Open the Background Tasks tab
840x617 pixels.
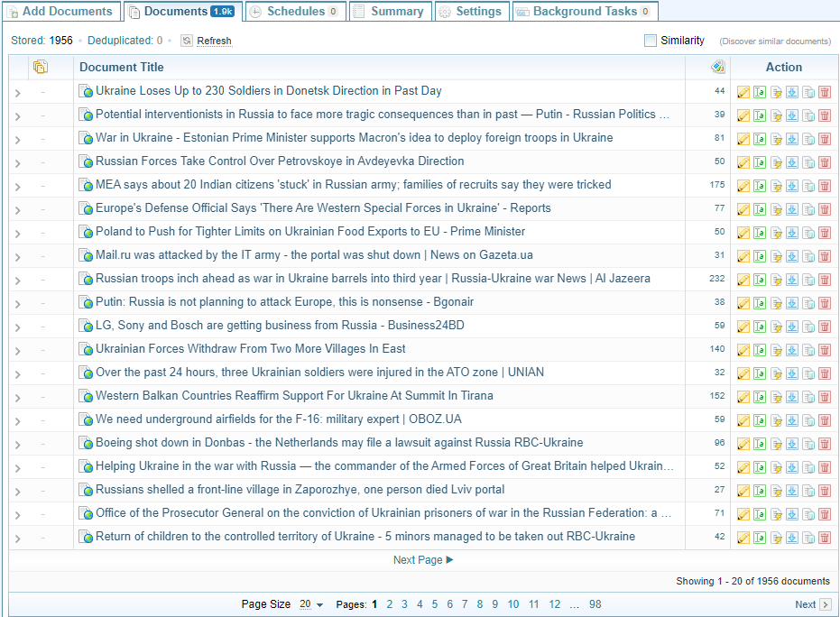[x=585, y=12]
